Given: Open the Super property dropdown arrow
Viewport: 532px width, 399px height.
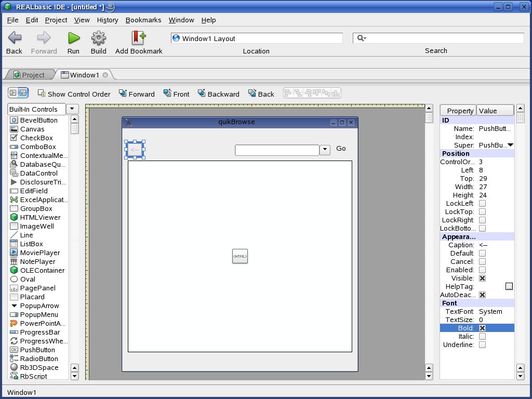Looking at the screenshot, I should [510, 145].
